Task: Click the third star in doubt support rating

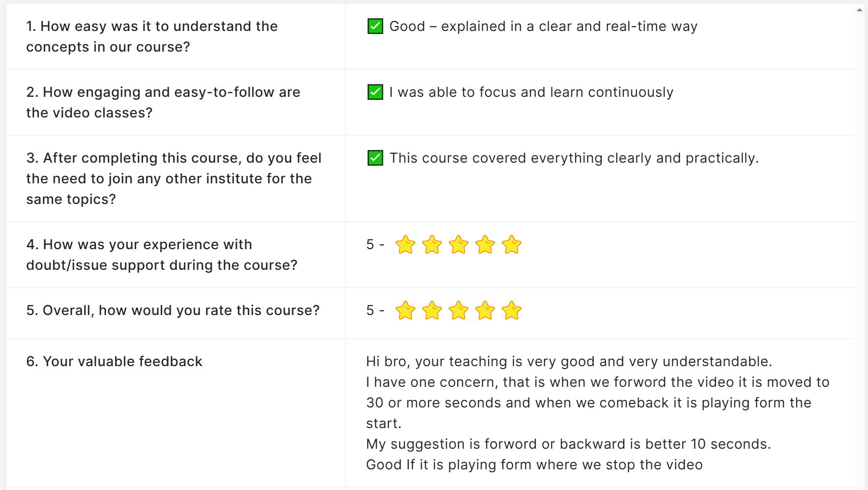Action: click(x=459, y=245)
